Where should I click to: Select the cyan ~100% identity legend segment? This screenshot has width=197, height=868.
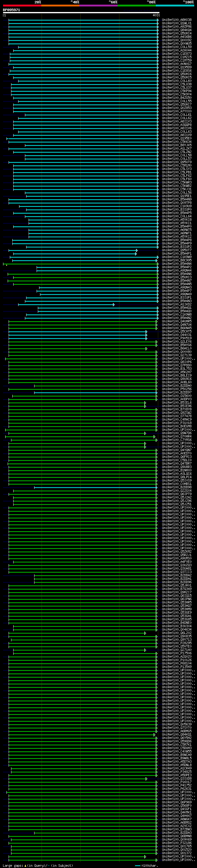[x=175, y=6]
